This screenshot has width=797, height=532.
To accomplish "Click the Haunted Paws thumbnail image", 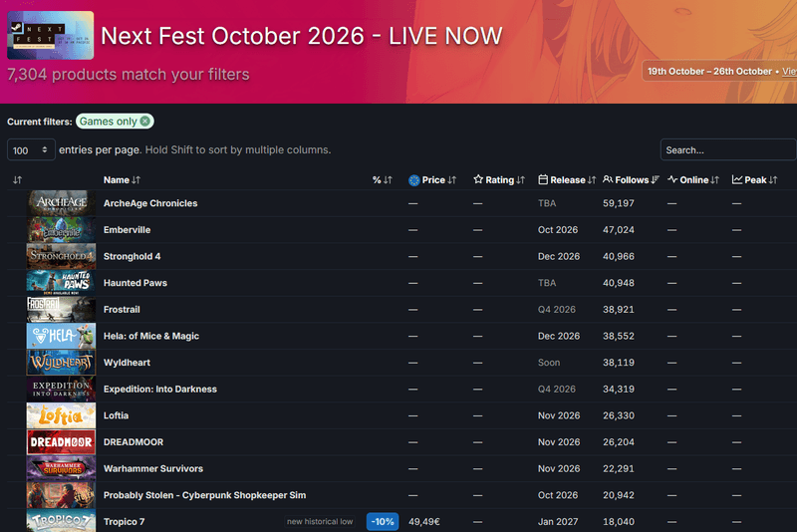I will (61, 283).
